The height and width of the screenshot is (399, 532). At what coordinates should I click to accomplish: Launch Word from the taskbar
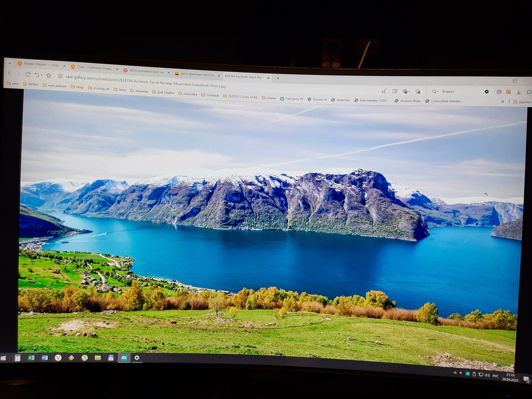click(45, 358)
